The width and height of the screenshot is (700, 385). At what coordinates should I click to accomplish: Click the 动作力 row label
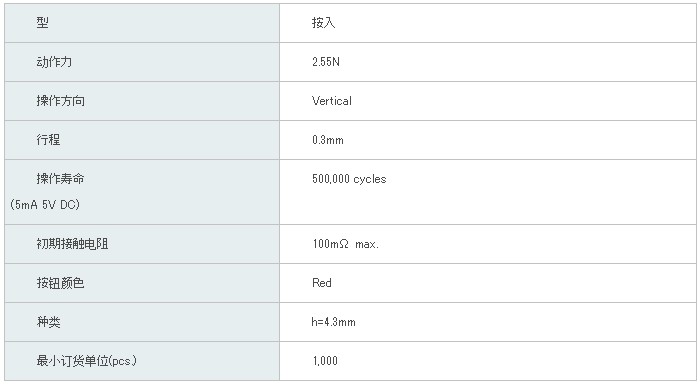pyautogui.click(x=54, y=62)
